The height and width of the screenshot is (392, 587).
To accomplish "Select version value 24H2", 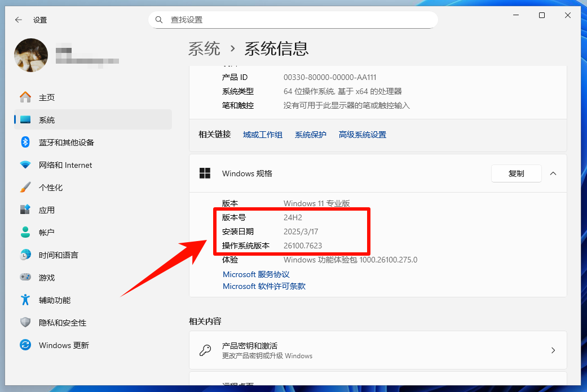I will pos(293,217).
